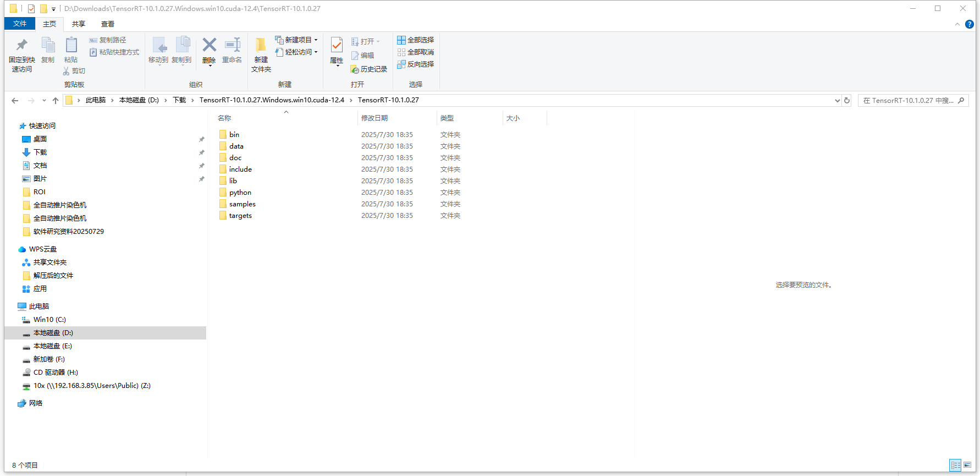Open the samples folder

pyautogui.click(x=242, y=204)
